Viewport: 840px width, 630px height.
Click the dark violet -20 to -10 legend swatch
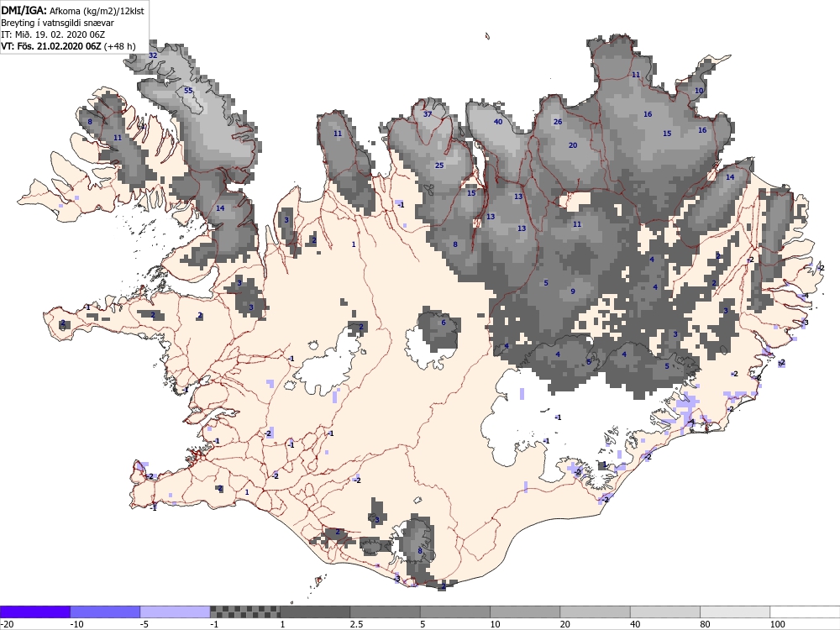click(x=34, y=612)
